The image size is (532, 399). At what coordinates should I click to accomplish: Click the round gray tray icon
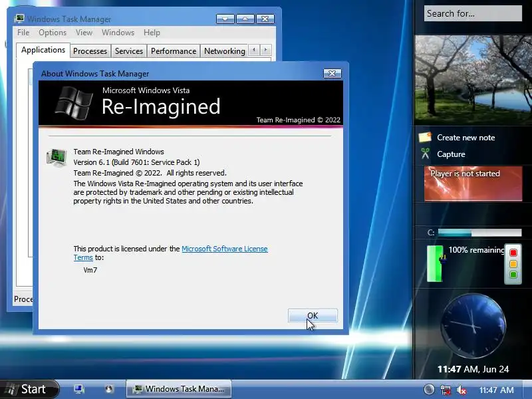coord(429,390)
